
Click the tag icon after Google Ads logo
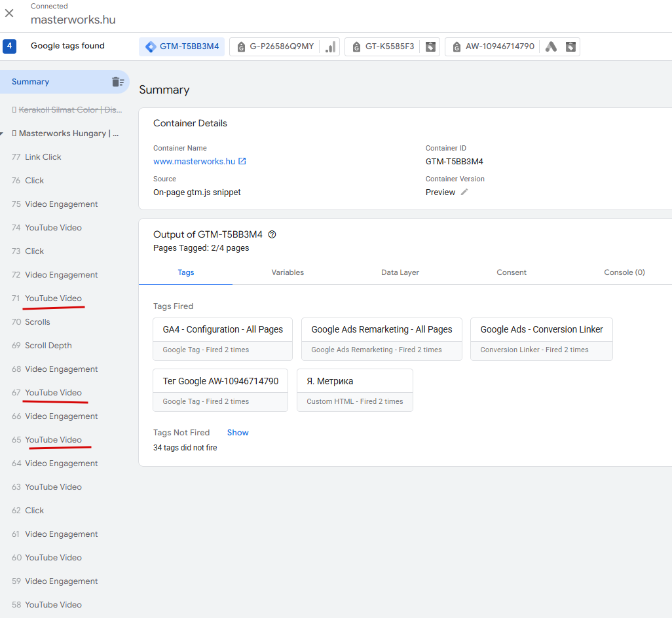coord(570,46)
